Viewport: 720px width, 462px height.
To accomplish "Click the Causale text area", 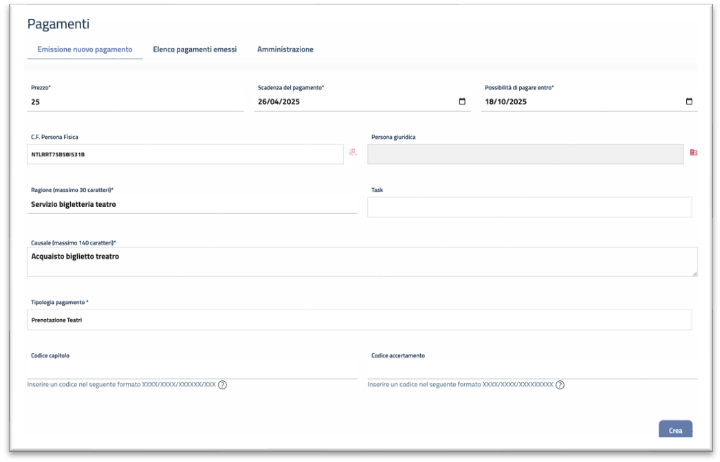I will pos(361,261).
